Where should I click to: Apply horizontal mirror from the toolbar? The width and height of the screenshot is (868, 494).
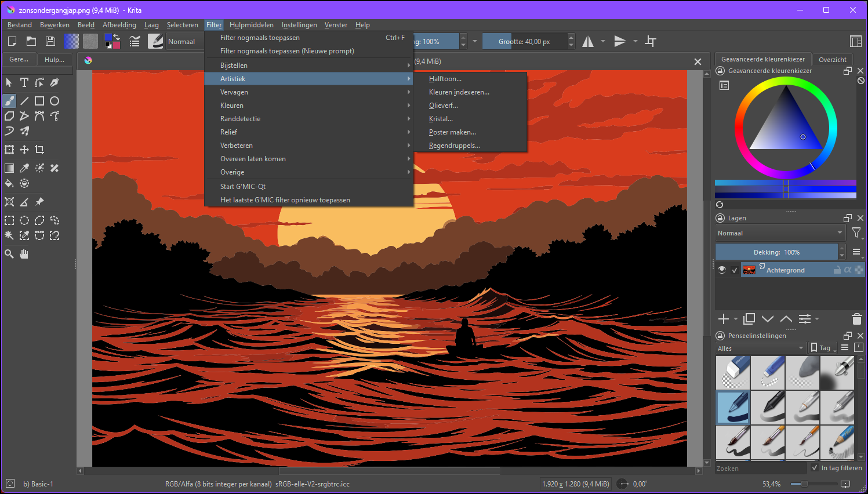click(588, 41)
